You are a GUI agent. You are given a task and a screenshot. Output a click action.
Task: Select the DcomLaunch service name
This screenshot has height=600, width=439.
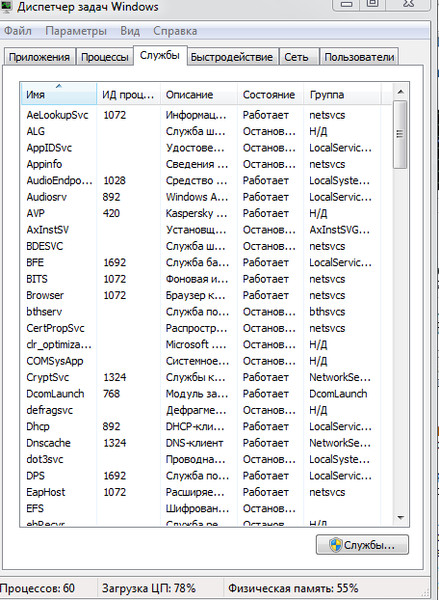55,394
